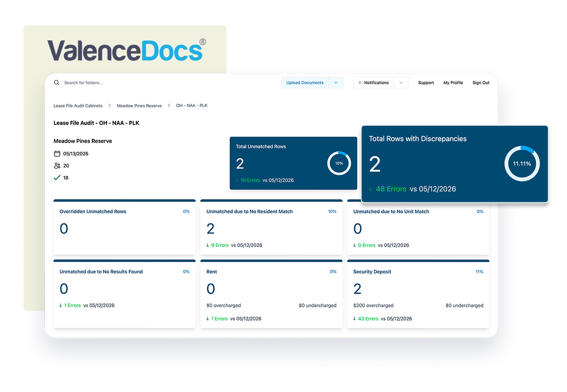
Task: Click the down arrow beside 9 Errors
Action: coord(208,245)
